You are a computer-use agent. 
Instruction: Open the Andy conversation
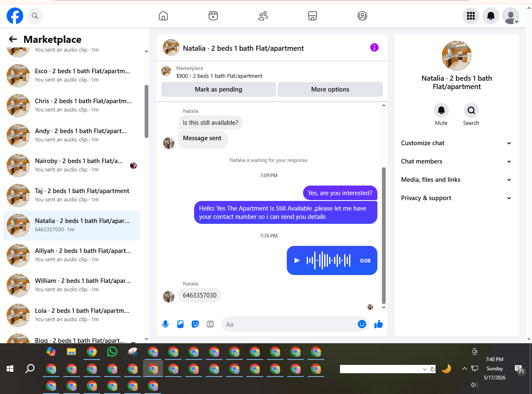(x=71, y=135)
